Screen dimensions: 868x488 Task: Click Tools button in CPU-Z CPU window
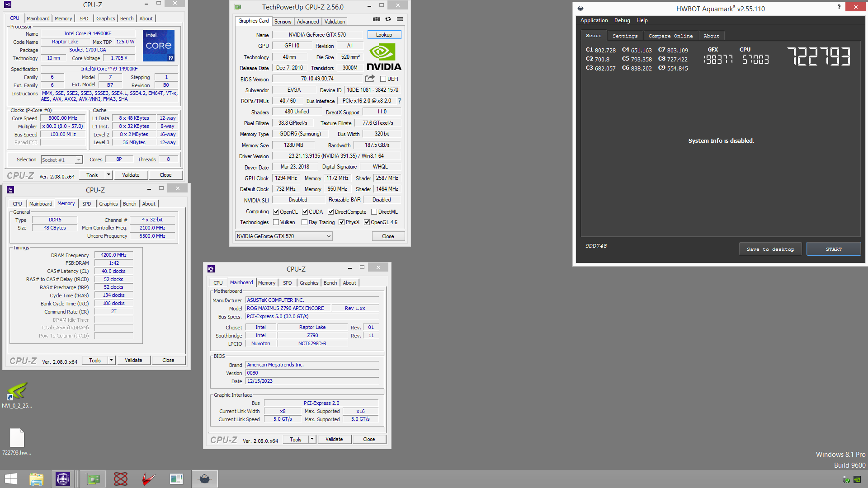click(x=92, y=175)
